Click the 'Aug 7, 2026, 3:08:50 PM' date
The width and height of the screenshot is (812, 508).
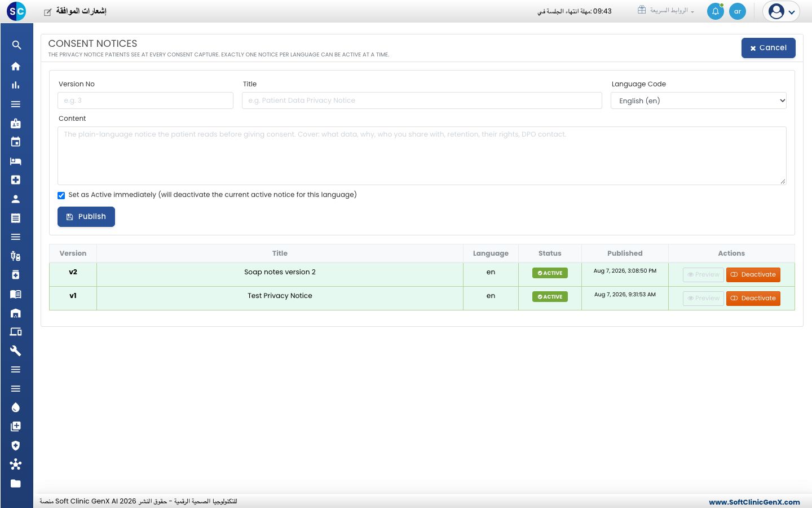pos(625,271)
